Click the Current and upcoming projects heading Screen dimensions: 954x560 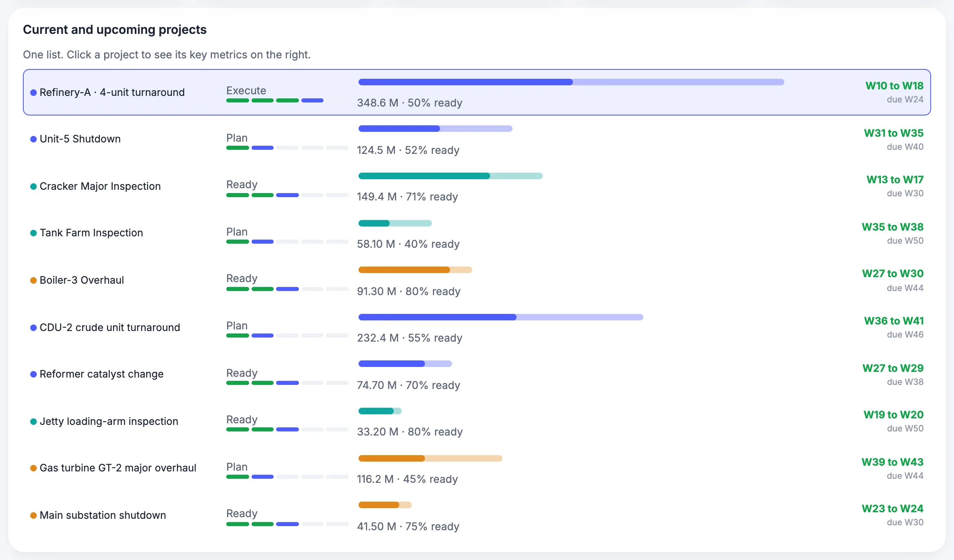pos(115,30)
